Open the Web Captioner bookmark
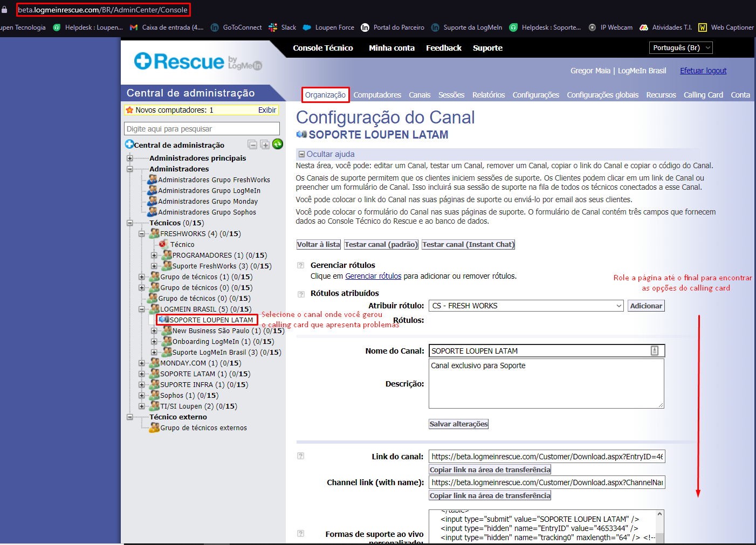The image size is (756, 545). click(726, 27)
